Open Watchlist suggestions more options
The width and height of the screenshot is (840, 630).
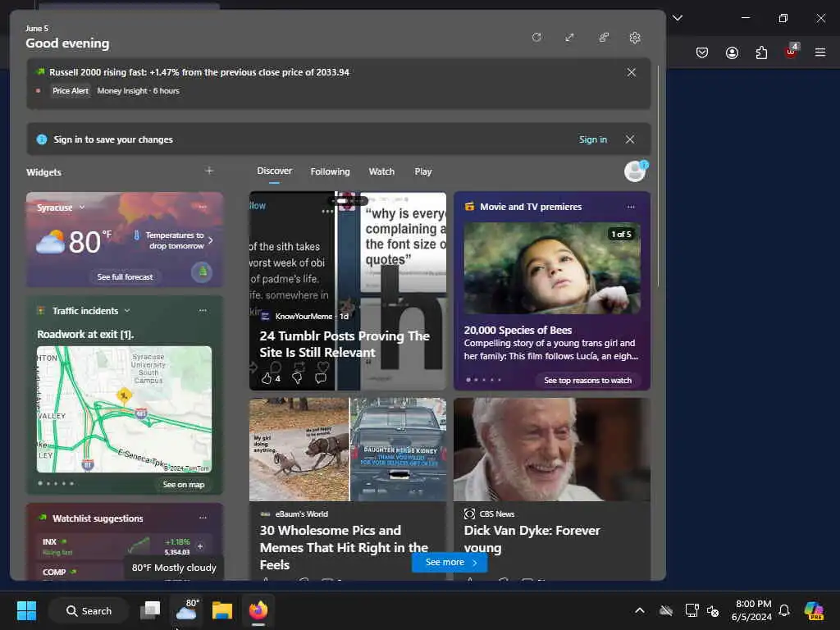(203, 518)
